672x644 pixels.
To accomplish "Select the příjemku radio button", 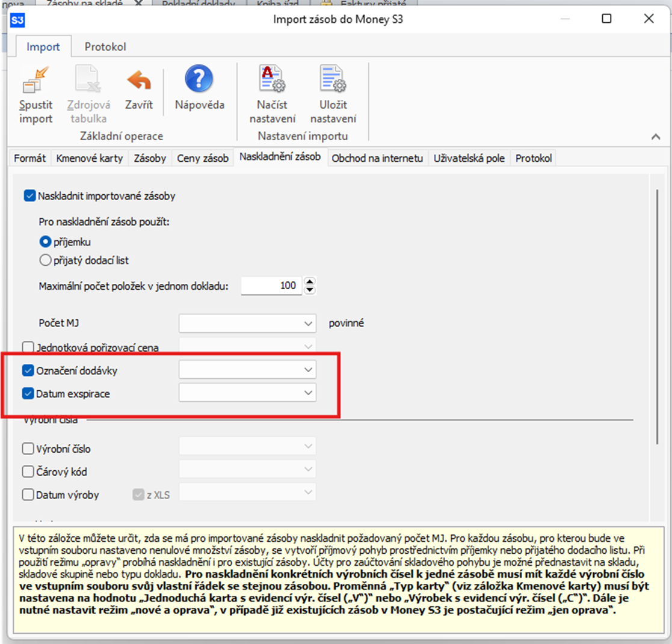I will click(x=45, y=242).
